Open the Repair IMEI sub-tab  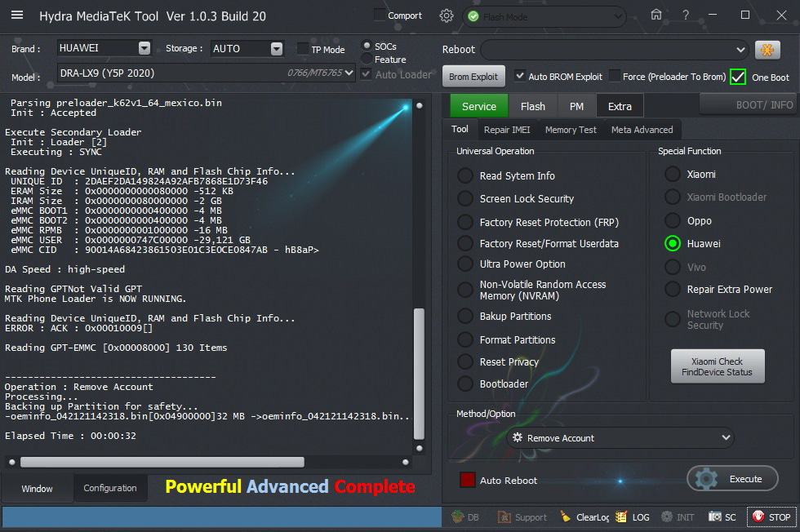coord(507,130)
